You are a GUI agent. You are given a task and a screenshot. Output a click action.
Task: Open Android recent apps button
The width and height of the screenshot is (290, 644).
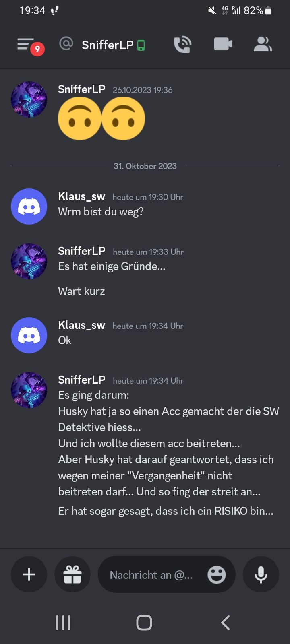coord(63,623)
